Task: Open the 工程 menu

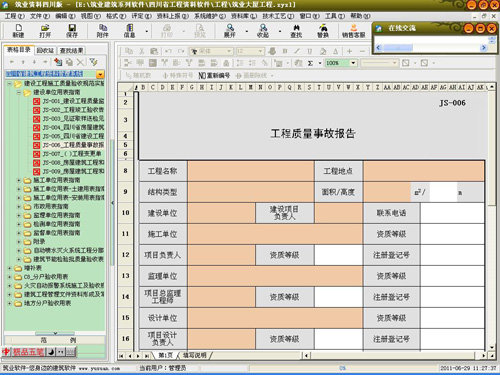Action: coord(15,16)
